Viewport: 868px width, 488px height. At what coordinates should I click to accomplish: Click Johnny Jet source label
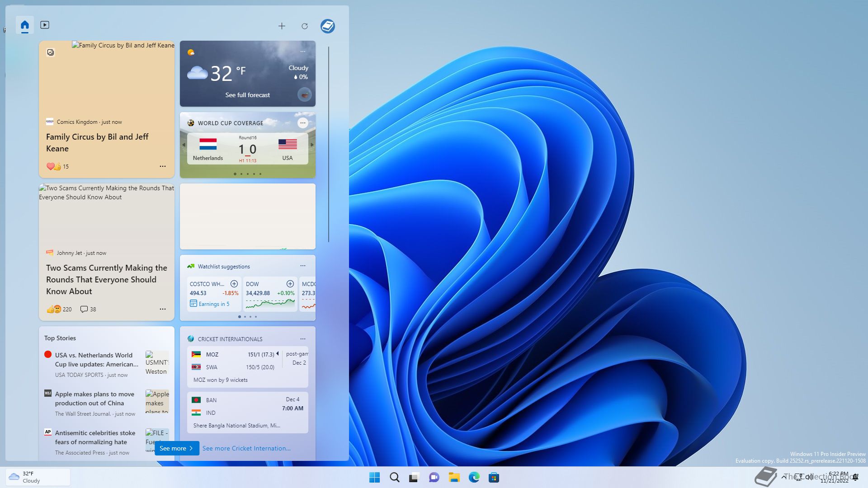coord(69,253)
